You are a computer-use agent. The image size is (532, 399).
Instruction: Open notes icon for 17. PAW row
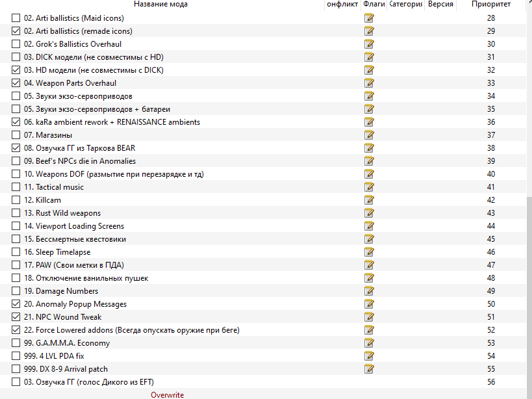(x=369, y=265)
